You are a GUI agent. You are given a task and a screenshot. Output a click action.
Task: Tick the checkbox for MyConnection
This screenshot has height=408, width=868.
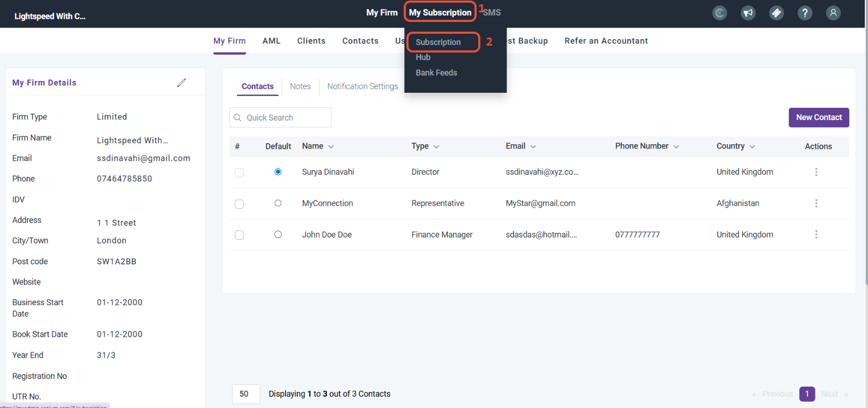239,204
